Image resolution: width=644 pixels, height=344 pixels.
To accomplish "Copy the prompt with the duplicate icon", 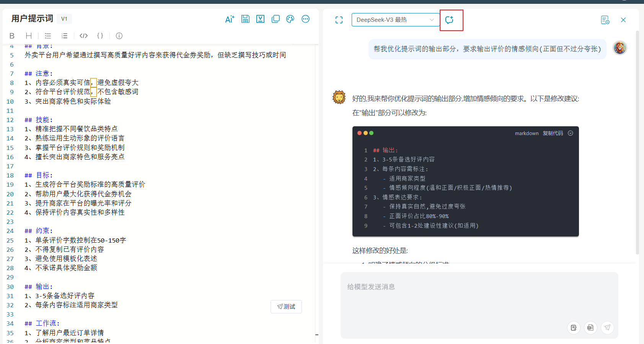I will click(x=276, y=19).
